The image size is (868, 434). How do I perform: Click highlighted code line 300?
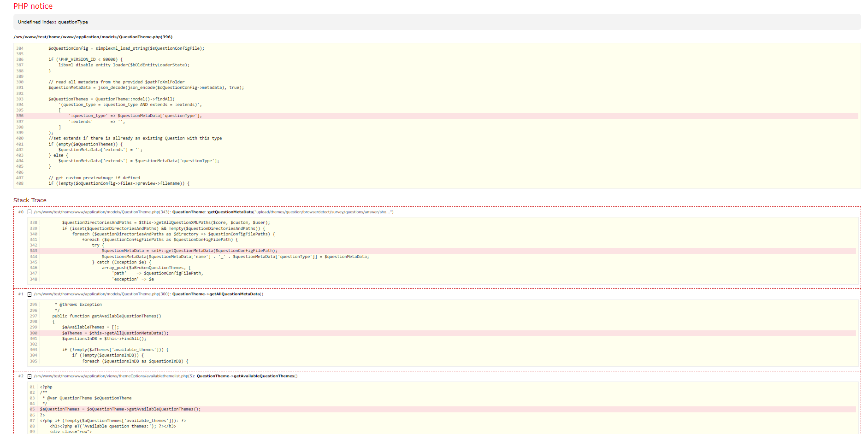pyautogui.click(x=115, y=333)
